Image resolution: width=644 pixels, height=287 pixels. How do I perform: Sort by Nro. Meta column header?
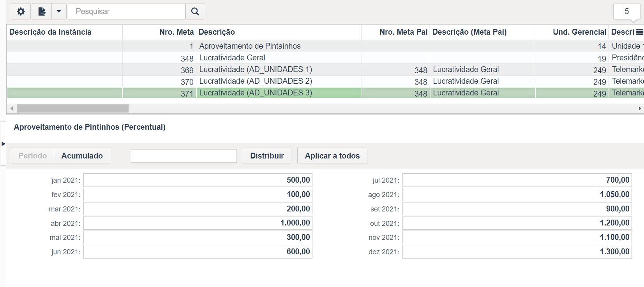[x=159, y=32]
